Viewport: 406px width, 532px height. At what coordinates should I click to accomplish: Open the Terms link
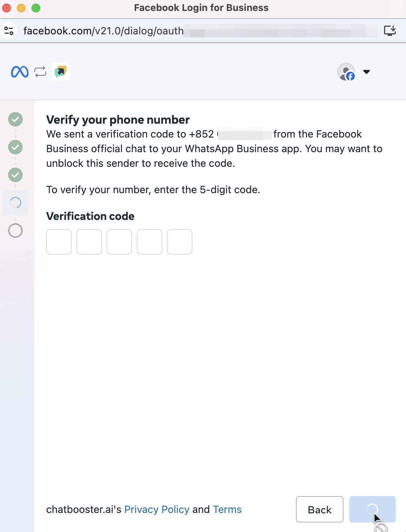[227, 509]
